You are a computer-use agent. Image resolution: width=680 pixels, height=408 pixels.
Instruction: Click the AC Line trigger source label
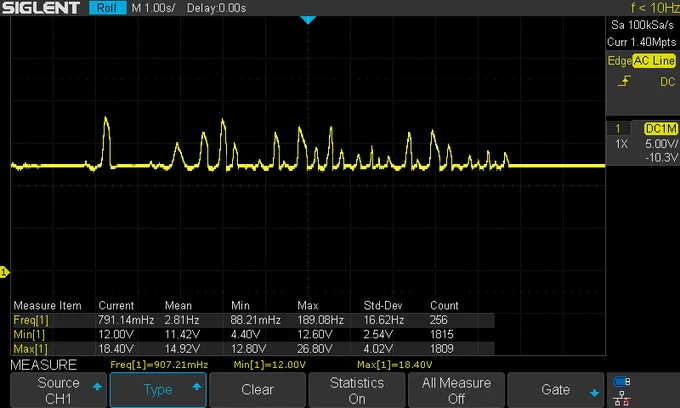tap(654, 61)
